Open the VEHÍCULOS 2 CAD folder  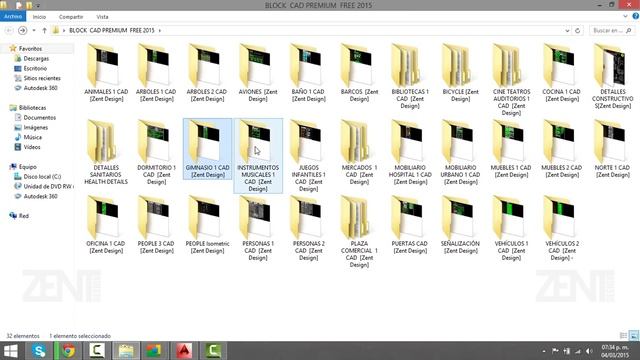pos(562,228)
